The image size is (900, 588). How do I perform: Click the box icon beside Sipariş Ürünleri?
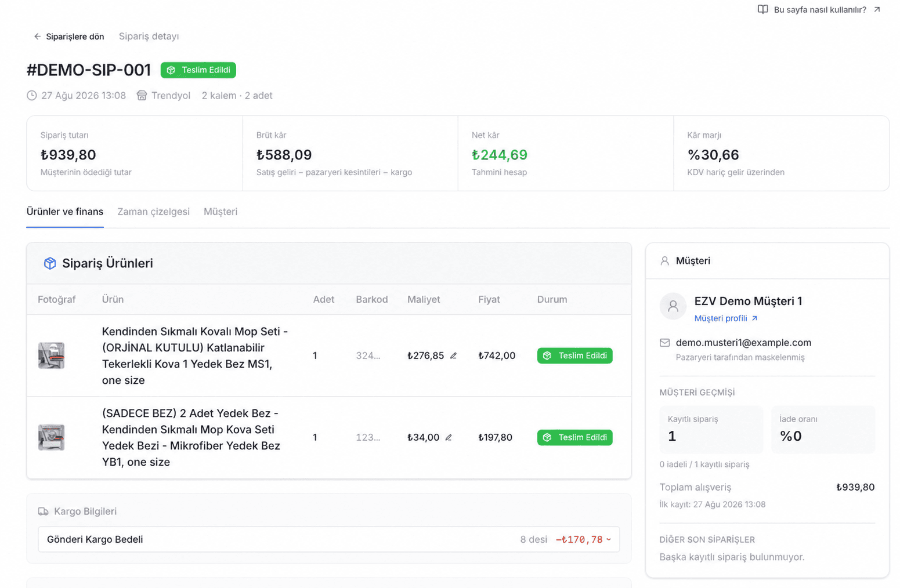click(x=50, y=263)
